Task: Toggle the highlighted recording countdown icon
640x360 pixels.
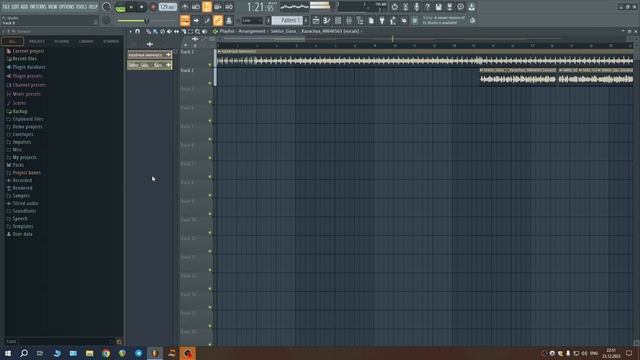Action: [x=207, y=7]
